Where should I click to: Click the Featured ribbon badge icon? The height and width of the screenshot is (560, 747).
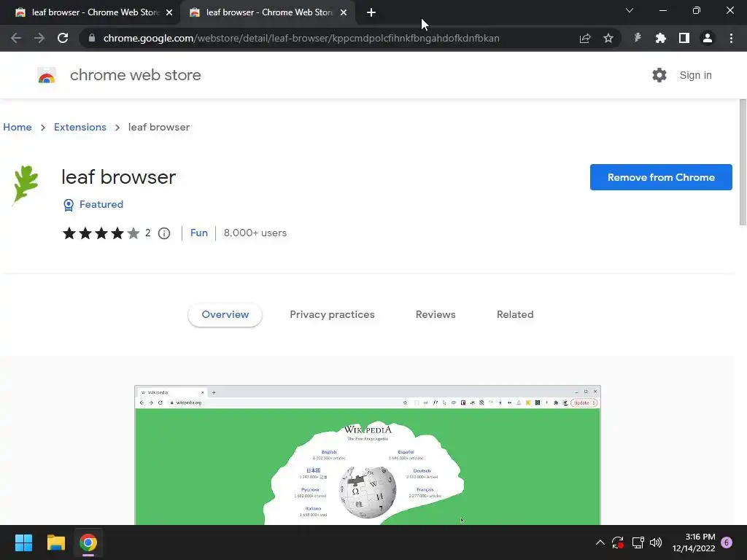pyautogui.click(x=69, y=205)
